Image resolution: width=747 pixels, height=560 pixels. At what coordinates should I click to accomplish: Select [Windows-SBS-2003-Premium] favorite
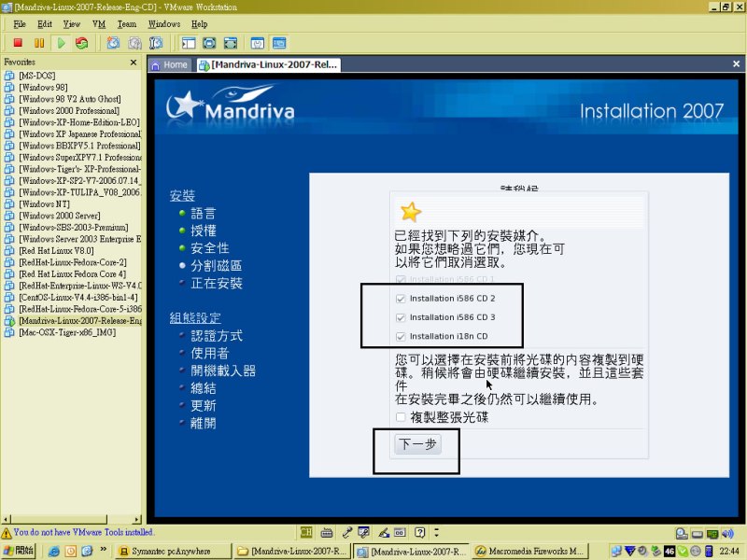(74, 227)
